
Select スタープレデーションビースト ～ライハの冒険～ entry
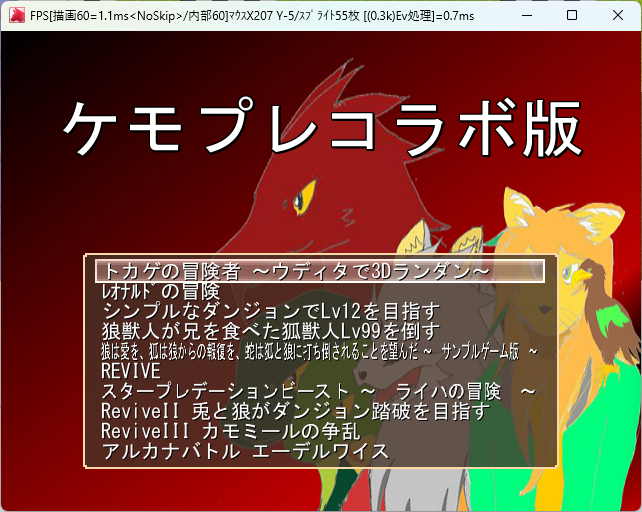point(318,391)
